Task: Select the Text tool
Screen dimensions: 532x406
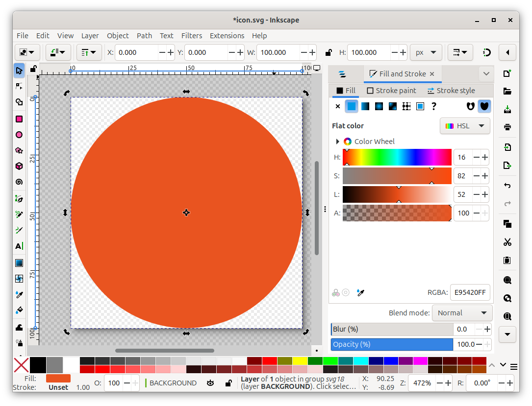Action: 19,246
